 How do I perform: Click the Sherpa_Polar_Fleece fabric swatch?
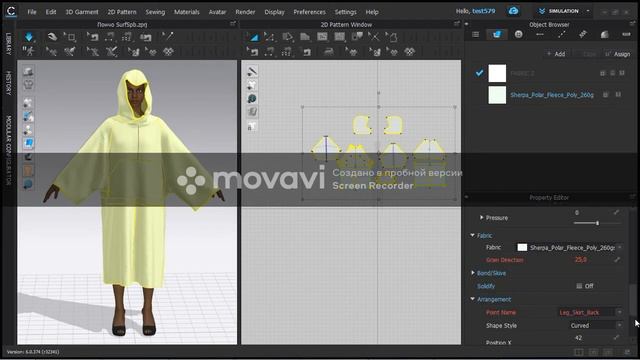[497, 95]
